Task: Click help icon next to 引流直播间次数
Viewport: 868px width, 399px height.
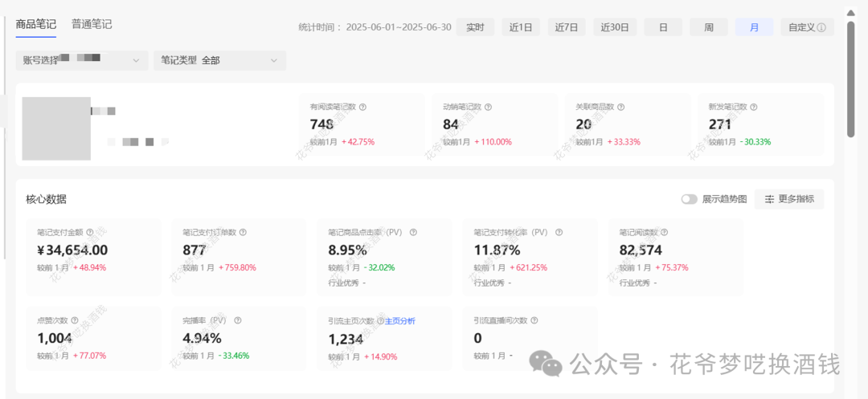Action: pos(534,320)
